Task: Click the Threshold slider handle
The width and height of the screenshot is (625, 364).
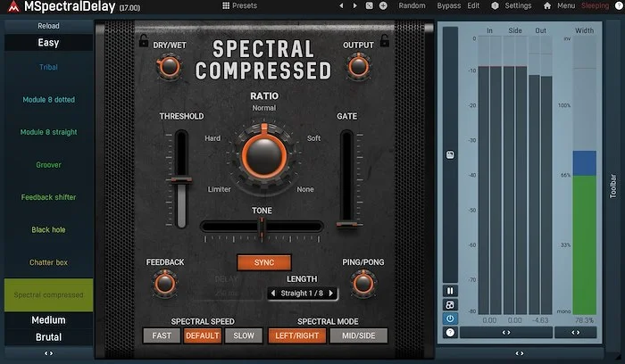Action: 181,180
